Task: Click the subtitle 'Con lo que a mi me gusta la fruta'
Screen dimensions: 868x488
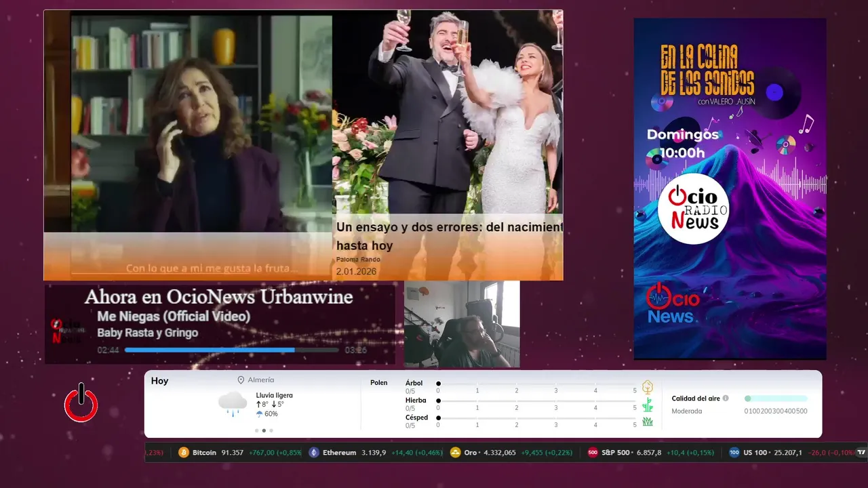Action: click(x=212, y=269)
